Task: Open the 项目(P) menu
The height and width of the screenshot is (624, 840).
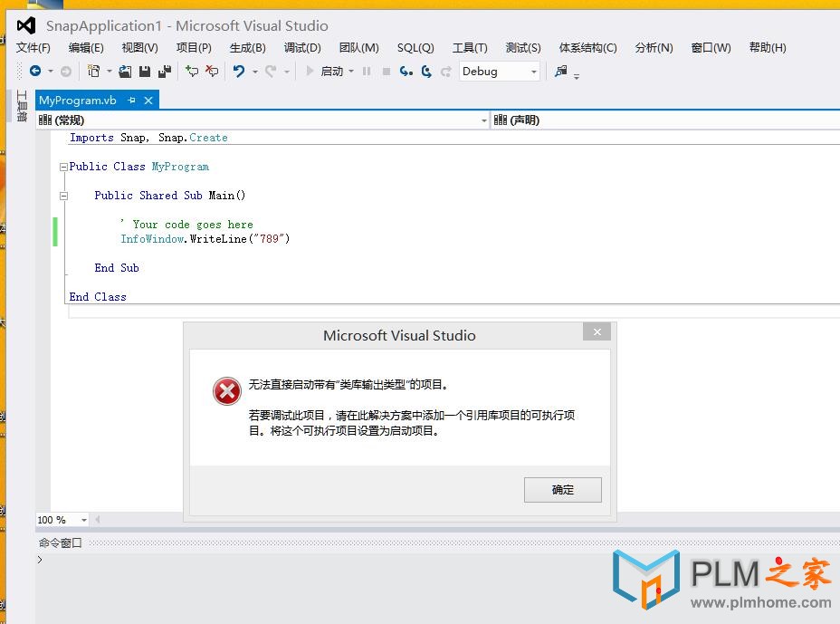Action: pos(194,48)
